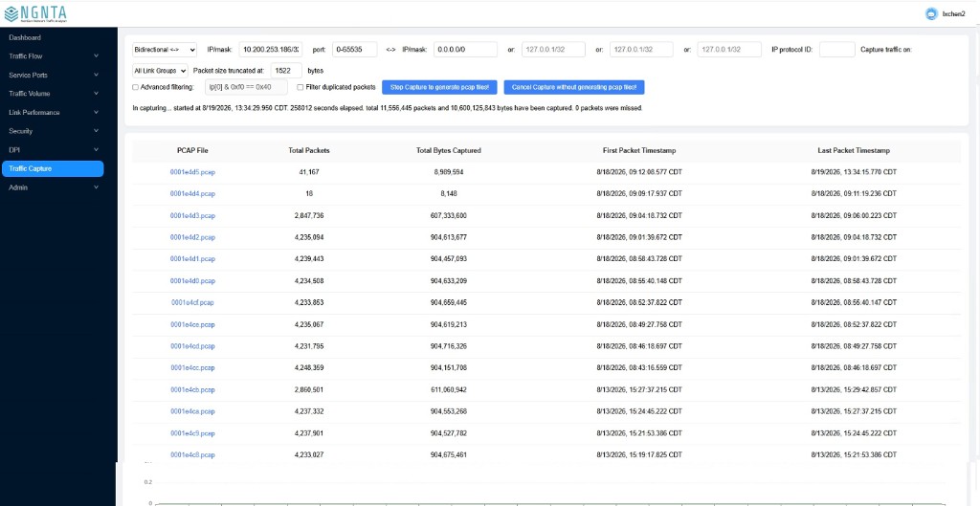Viewport: 980px width, 506px height.
Task: Expand the Admin sidebar menu
Action: [53, 187]
